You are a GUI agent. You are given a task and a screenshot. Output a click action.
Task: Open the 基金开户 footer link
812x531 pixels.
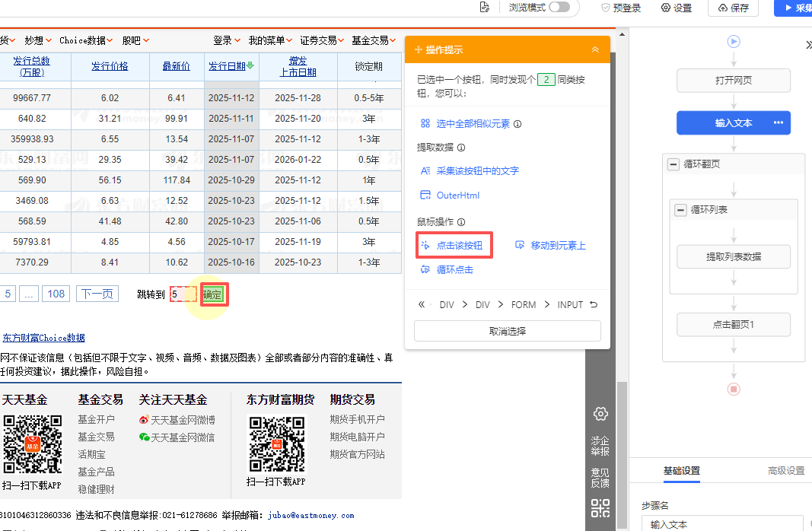click(x=97, y=419)
